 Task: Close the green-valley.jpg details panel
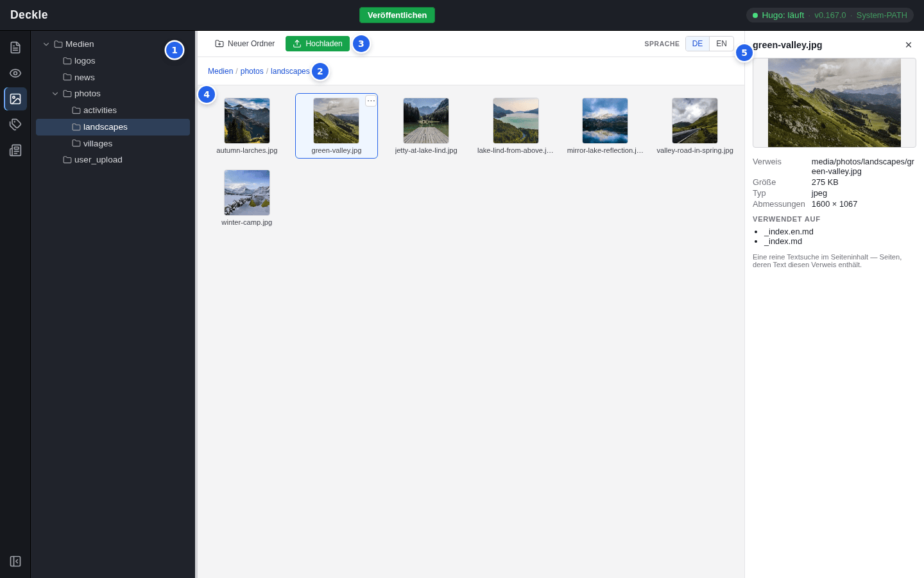(x=909, y=45)
